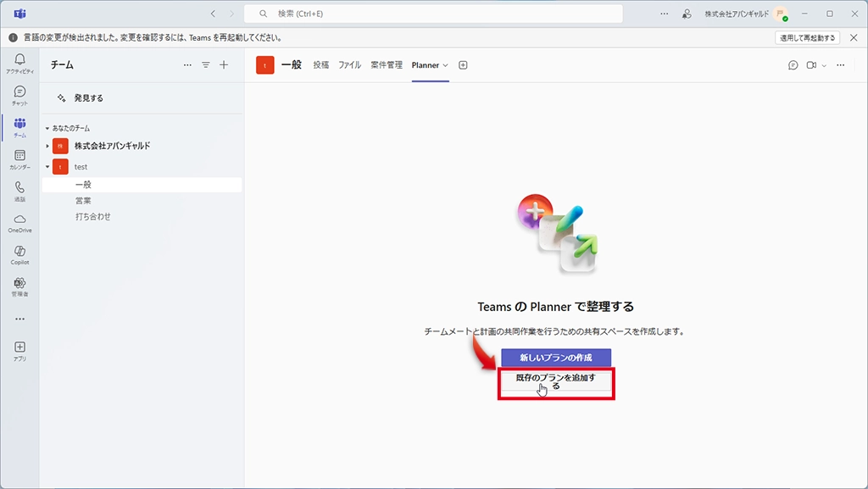Click 新しいプランの作成 button
Screen dimensions: 868x489
(556, 358)
